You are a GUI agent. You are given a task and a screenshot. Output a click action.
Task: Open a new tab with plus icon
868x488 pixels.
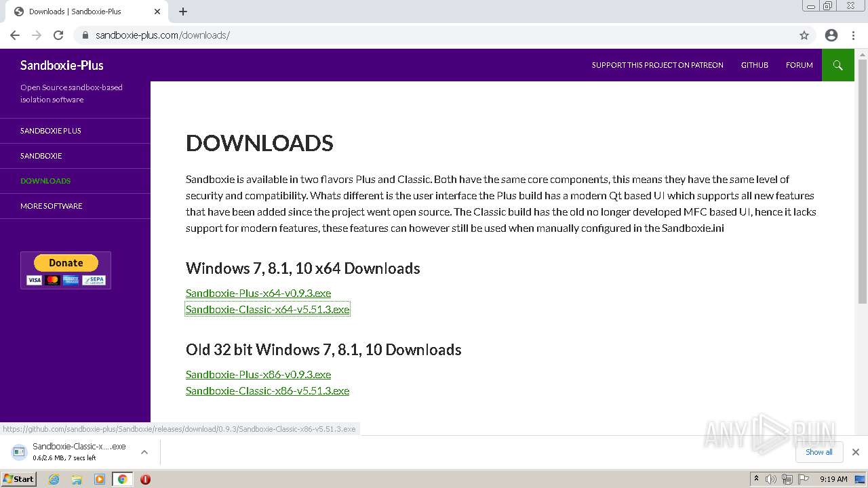pos(183,12)
